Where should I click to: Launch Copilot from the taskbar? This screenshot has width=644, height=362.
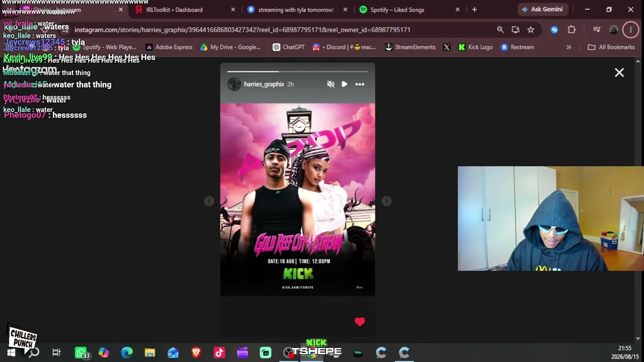pos(104,353)
